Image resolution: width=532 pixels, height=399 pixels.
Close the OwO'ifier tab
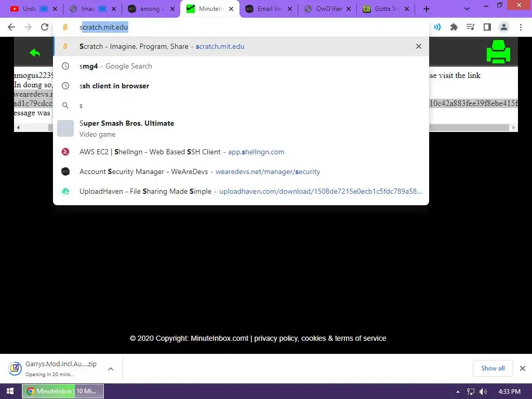[x=349, y=9]
